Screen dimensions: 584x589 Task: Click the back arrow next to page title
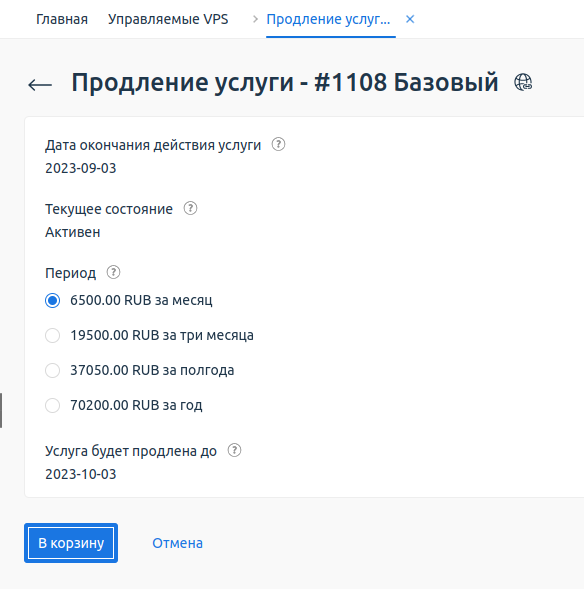point(40,85)
